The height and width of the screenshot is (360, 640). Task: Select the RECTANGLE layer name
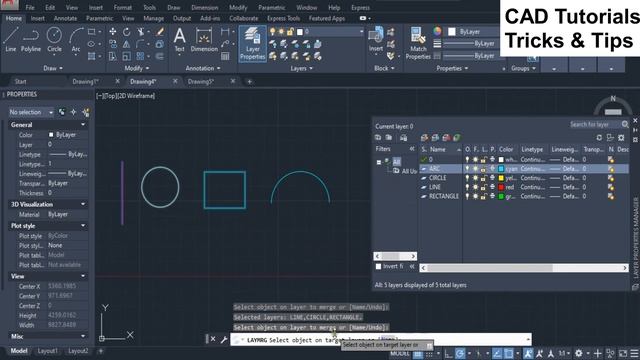[444, 196]
